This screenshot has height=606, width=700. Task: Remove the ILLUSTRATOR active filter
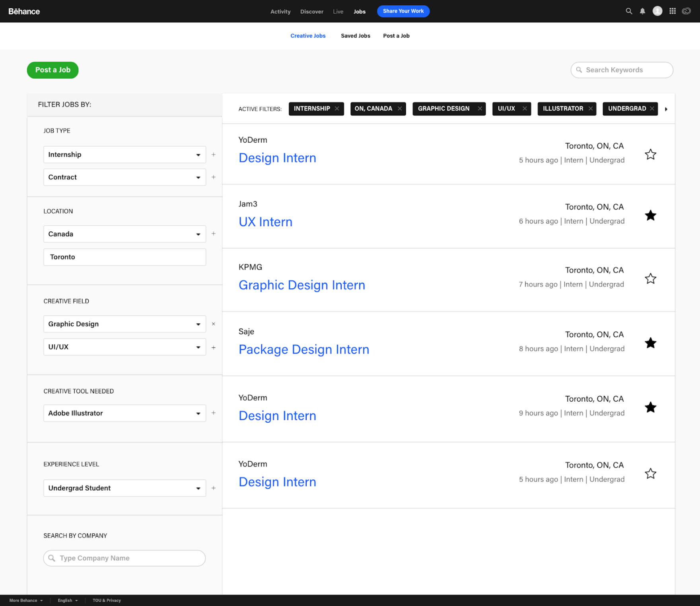[591, 109]
